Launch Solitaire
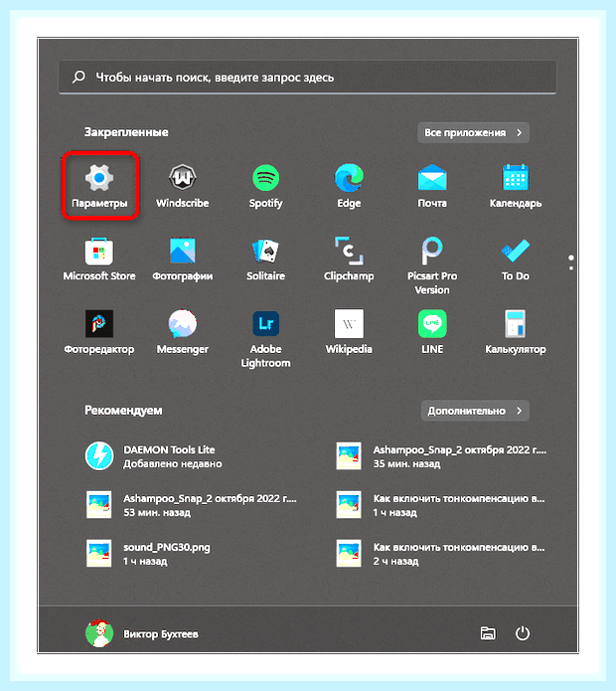The width and height of the screenshot is (616, 691). (265, 259)
